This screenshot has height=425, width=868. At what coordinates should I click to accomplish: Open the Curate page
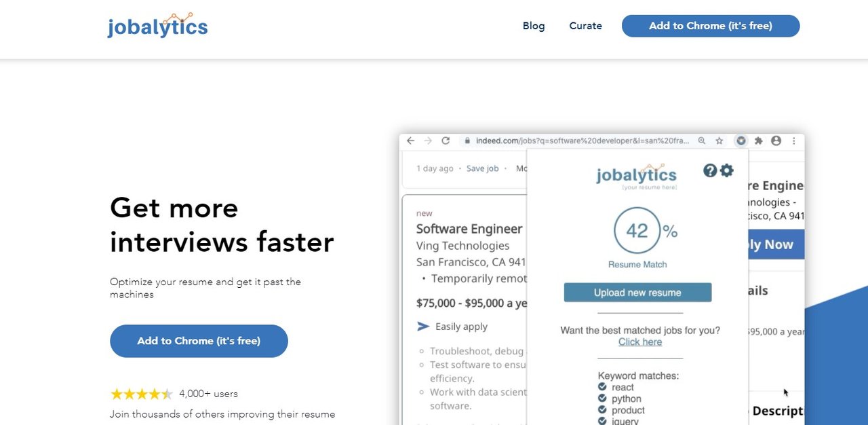(585, 26)
